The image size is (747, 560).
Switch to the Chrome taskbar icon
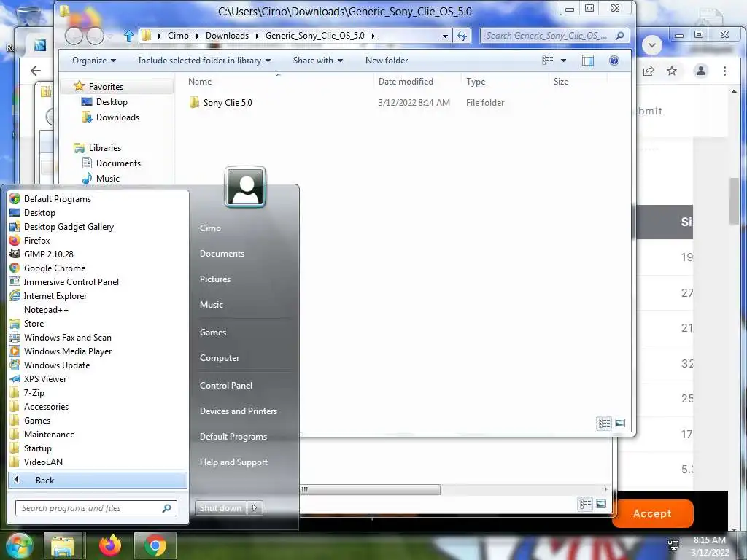[x=155, y=545]
